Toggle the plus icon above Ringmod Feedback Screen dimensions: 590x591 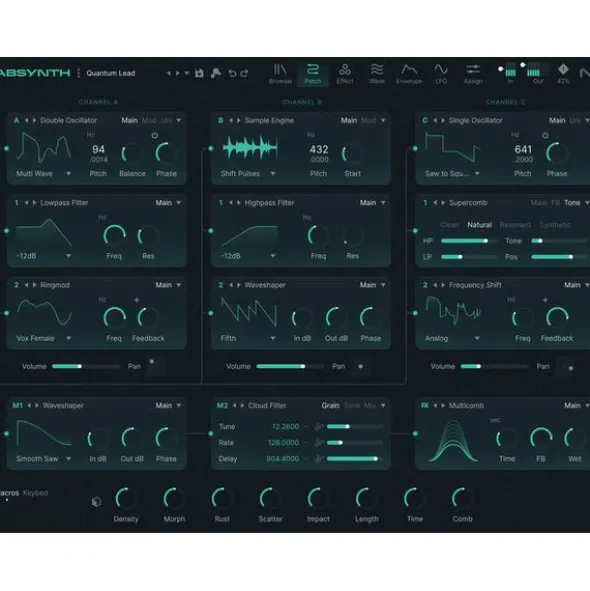137,300
